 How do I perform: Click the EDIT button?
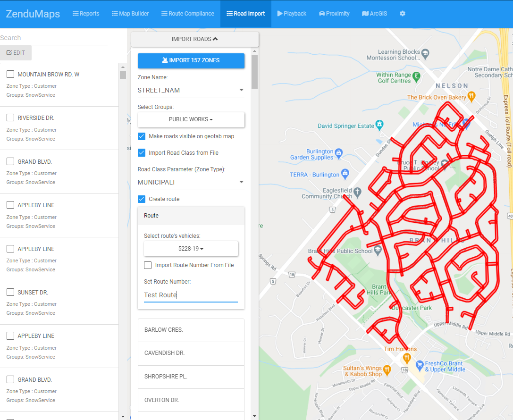(x=16, y=53)
